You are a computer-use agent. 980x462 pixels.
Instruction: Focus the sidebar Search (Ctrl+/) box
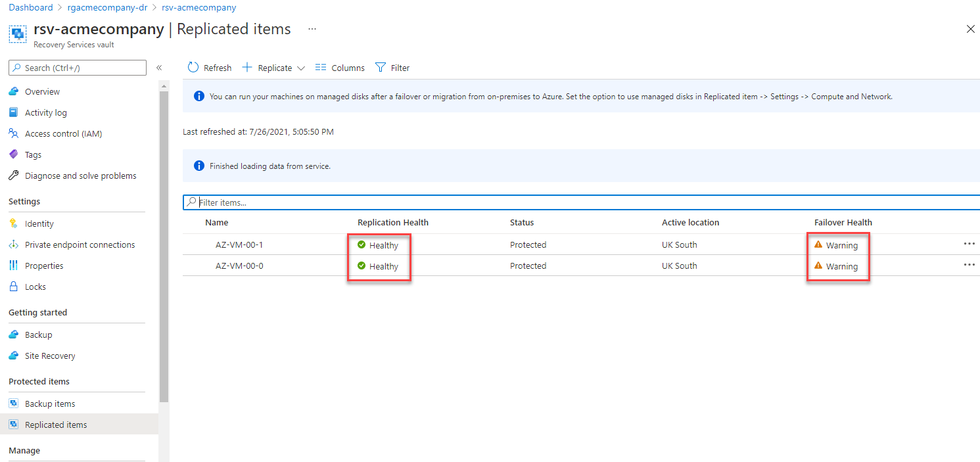click(x=78, y=68)
